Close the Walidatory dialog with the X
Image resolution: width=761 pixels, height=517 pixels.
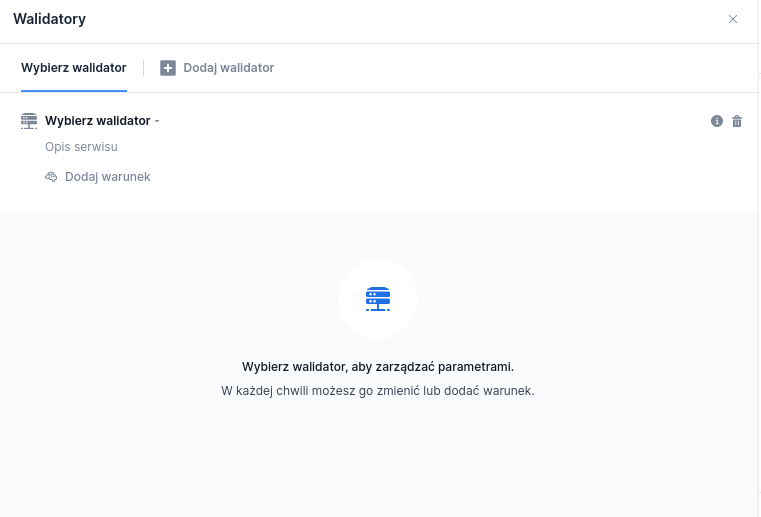733,19
